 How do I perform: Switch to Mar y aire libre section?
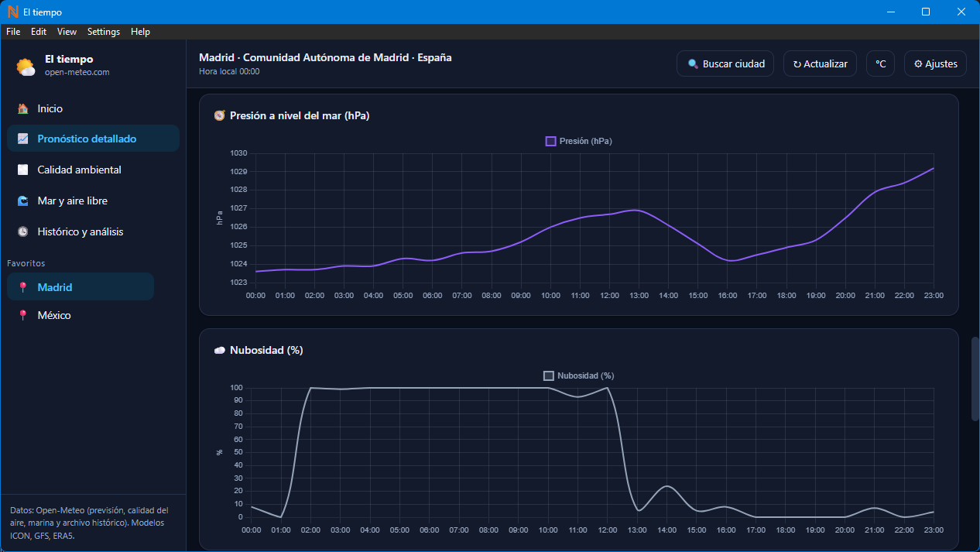click(93, 201)
